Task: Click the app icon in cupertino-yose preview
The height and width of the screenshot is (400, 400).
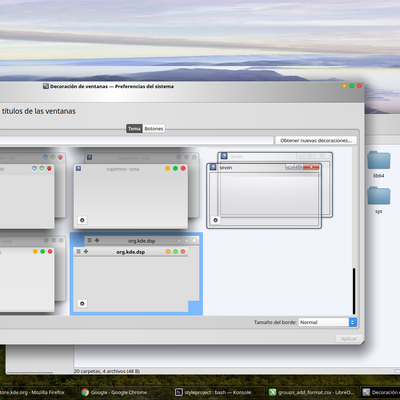Action: 78,169
